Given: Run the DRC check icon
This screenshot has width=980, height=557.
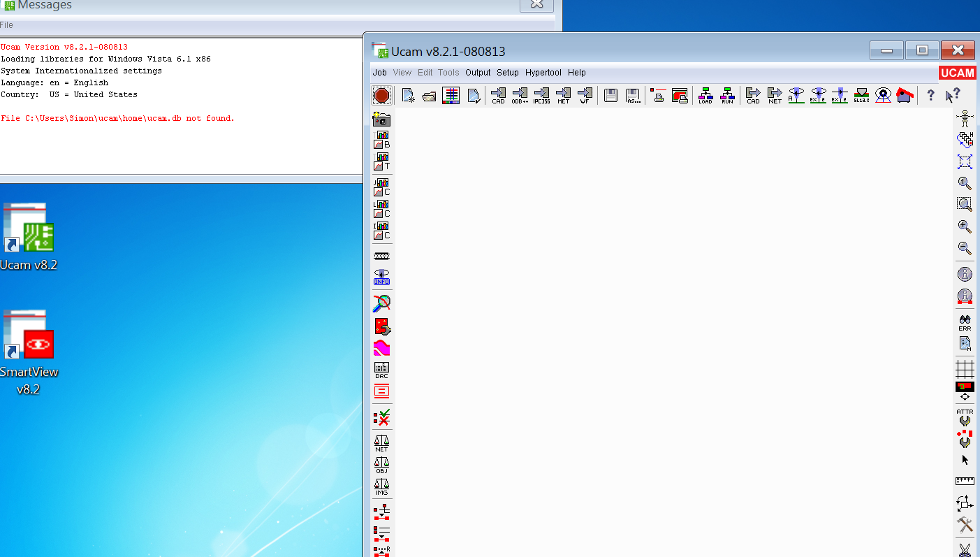Looking at the screenshot, I should (381, 370).
